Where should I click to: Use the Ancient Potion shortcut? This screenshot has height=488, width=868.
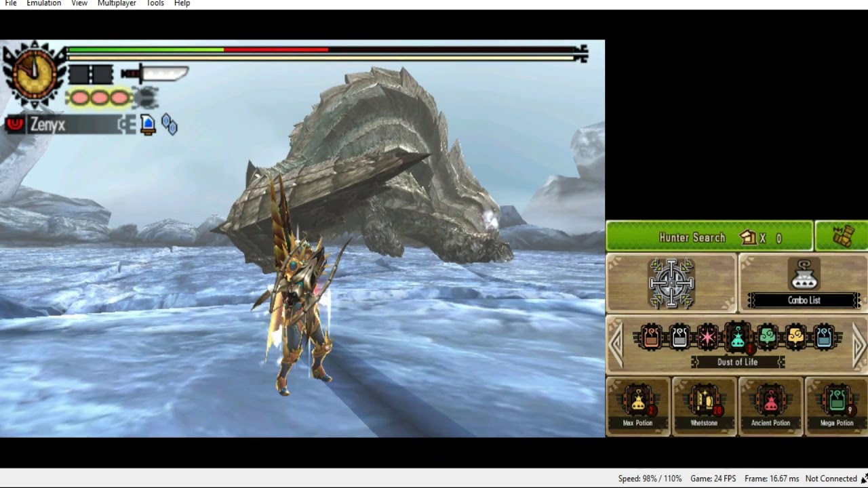point(770,405)
